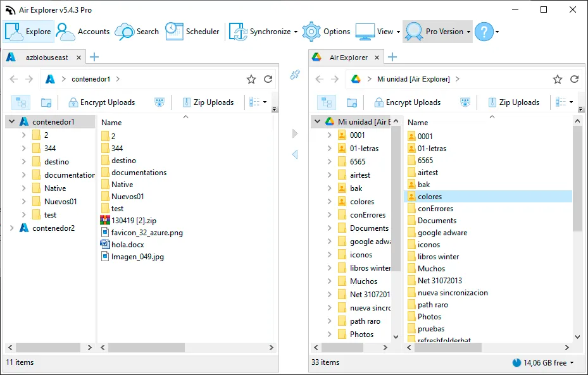Open the Help dropdown arrow

(497, 32)
